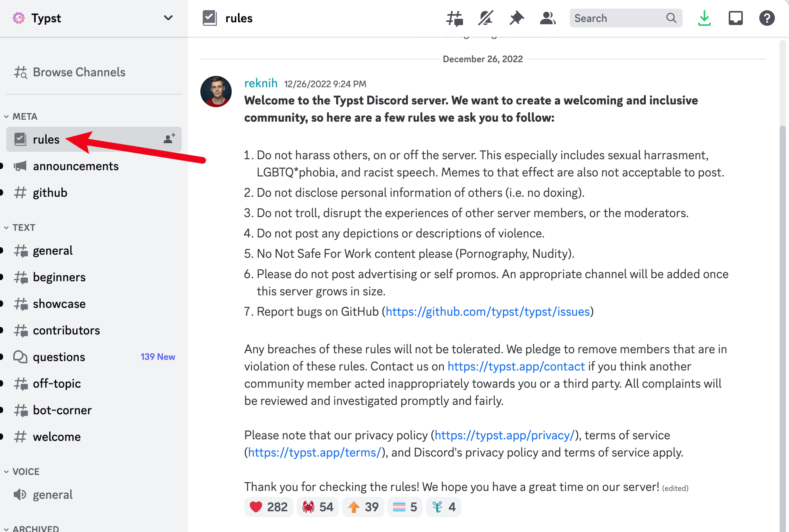Click speaker icon of voice general
This screenshot has height=532, width=789.
20,494
